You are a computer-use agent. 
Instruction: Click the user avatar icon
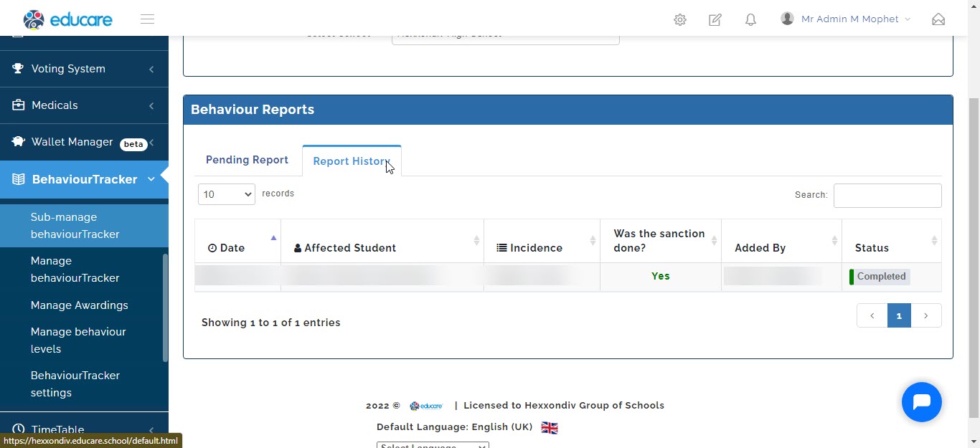tap(787, 19)
